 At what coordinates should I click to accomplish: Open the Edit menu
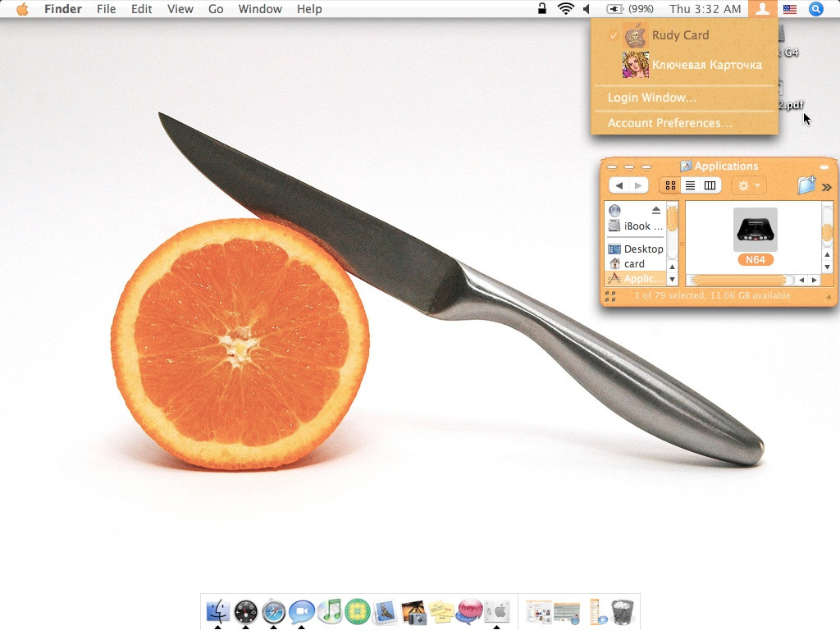(x=141, y=8)
